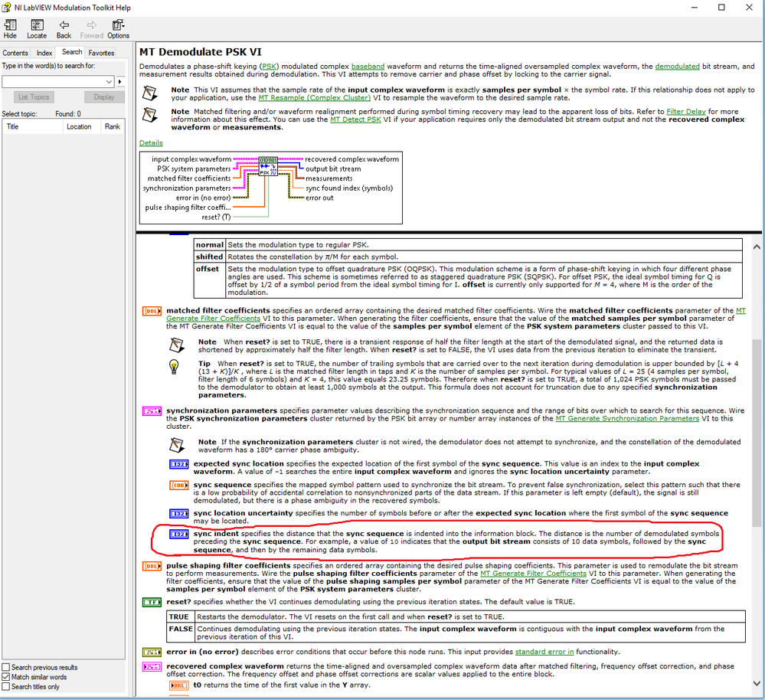The height and width of the screenshot is (700, 765).
Task: Click the content scrollbar up arrow
Action: pos(757,247)
